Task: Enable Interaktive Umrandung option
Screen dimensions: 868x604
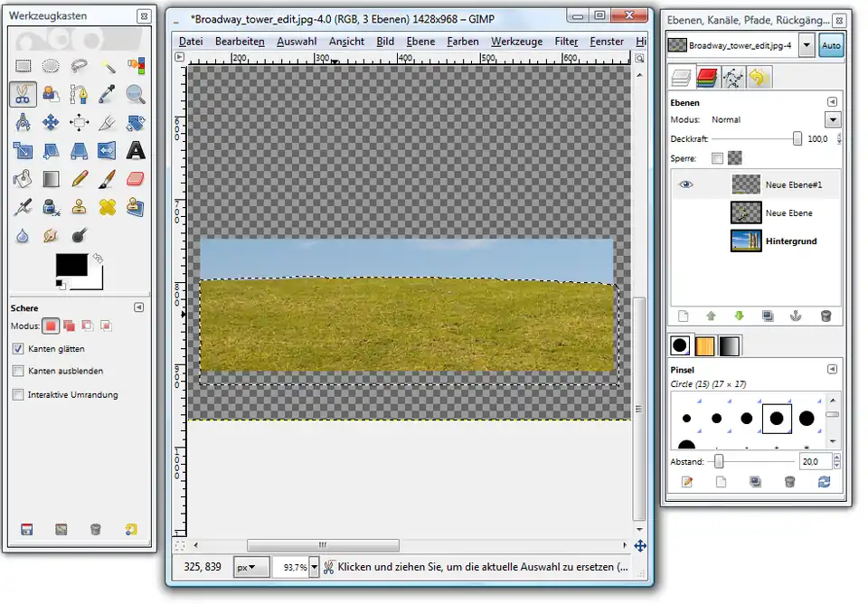Action: point(18,395)
